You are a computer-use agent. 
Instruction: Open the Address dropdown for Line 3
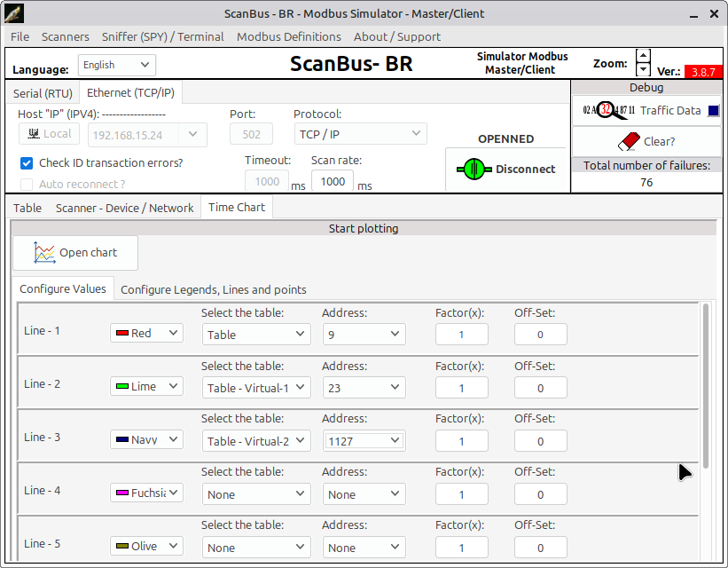pyautogui.click(x=364, y=440)
